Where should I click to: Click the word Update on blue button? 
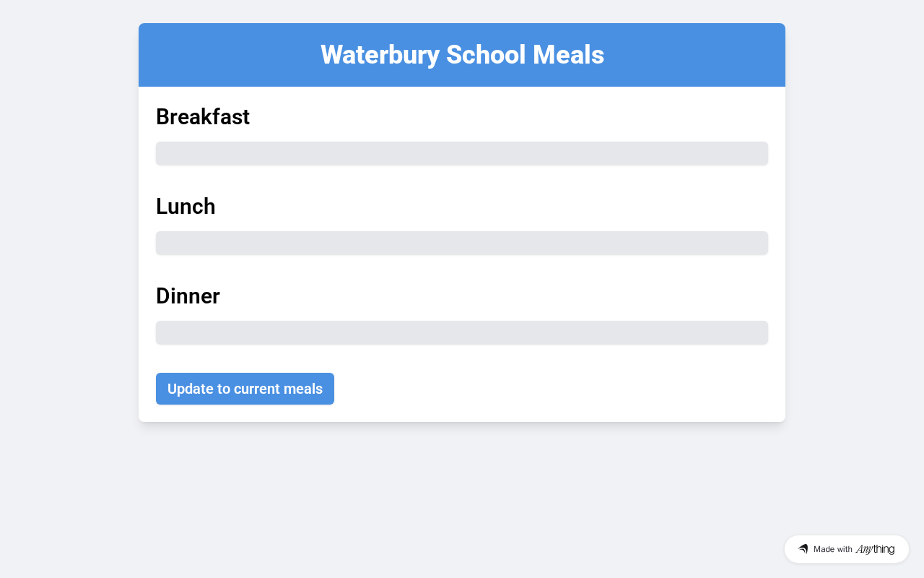(x=189, y=389)
